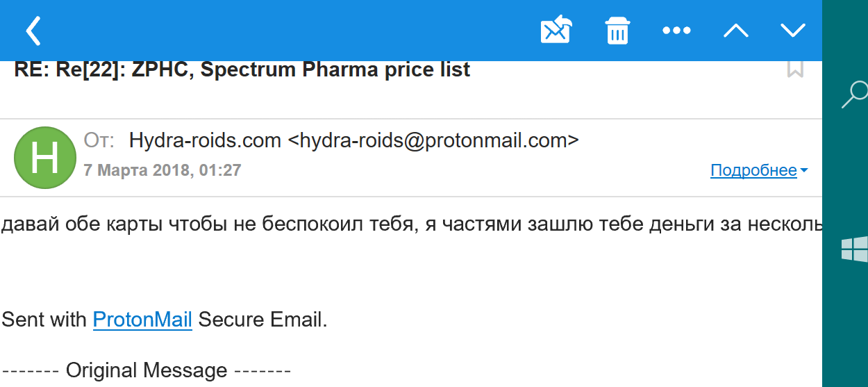Screen dimensions: 868x387
Task: Delete this email with the trash icon
Action: click(617, 31)
